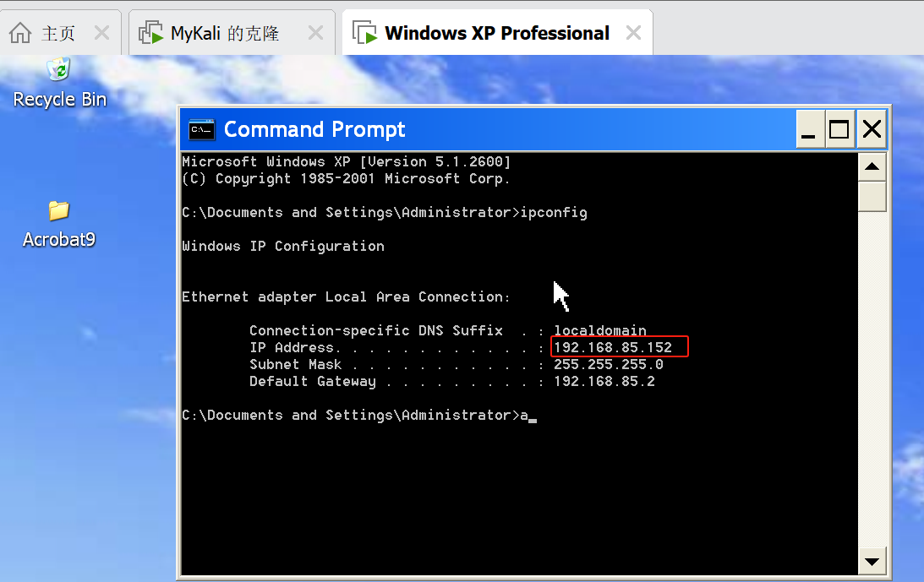
Task: Close the Command Prompt window
Action: (x=872, y=129)
